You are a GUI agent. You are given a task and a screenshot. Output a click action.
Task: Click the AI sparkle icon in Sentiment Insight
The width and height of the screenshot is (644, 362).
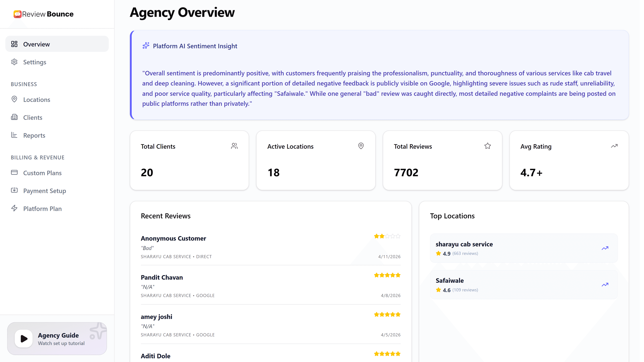pyautogui.click(x=146, y=45)
